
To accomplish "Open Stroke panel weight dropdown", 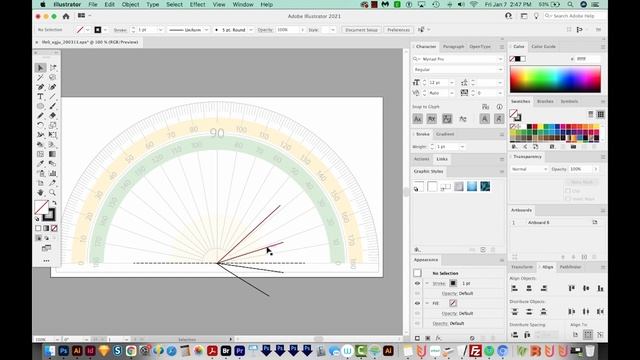I will point(462,147).
